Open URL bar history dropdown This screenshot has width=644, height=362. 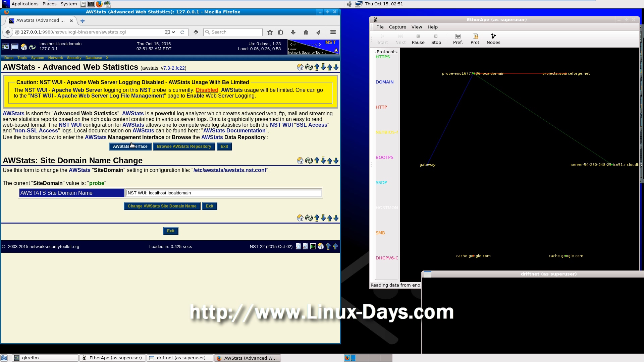[x=173, y=32]
